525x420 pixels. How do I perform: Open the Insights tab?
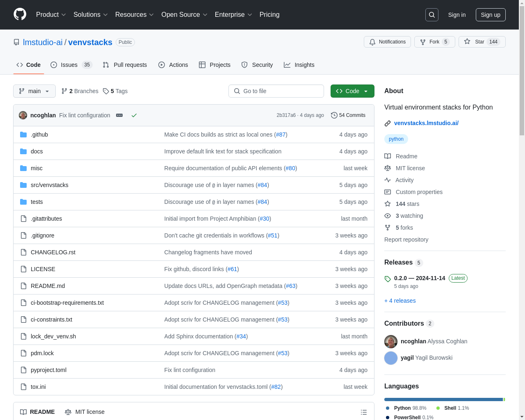coord(299,65)
